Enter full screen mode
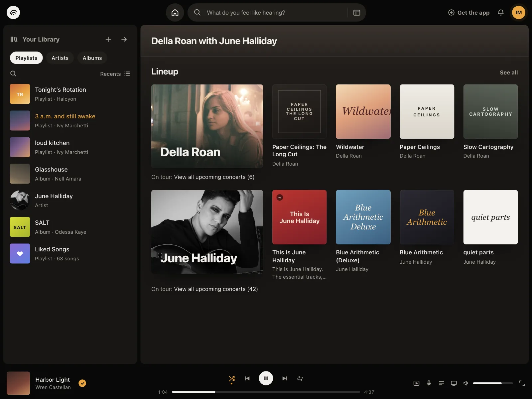 [522, 383]
